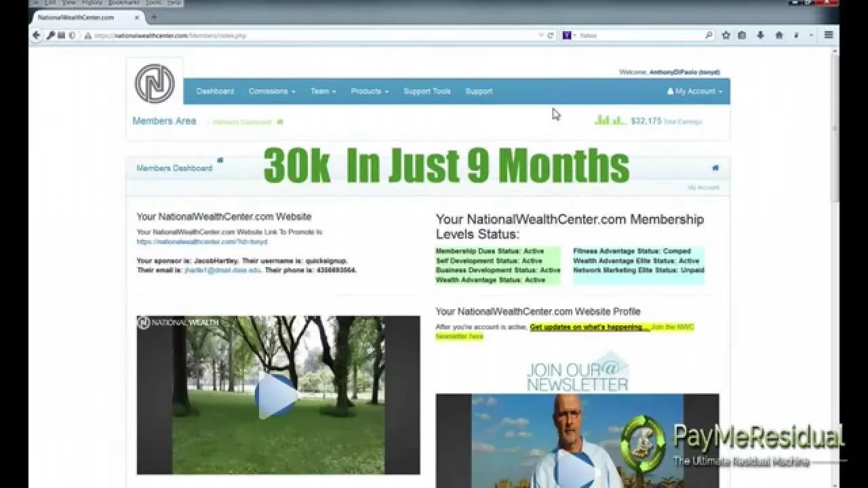868x488 pixels.
Task: Expand the My Account dropdown
Action: coord(695,91)
